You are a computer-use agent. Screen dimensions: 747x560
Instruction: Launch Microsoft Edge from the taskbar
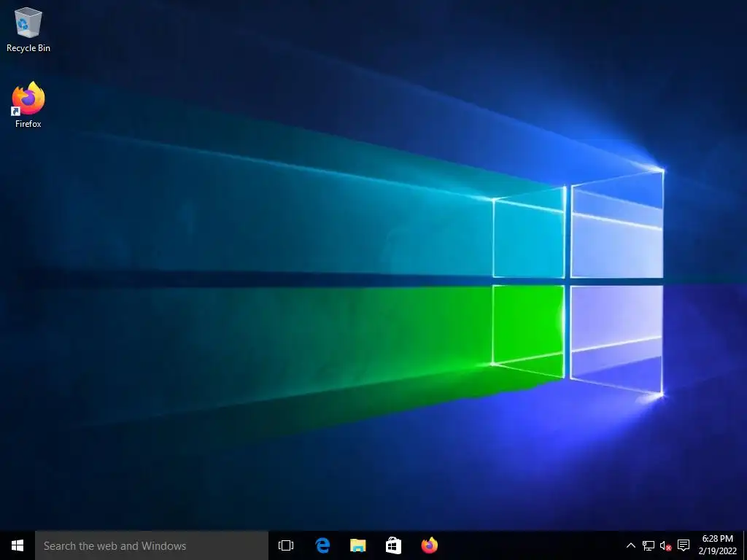click(322, 545)
